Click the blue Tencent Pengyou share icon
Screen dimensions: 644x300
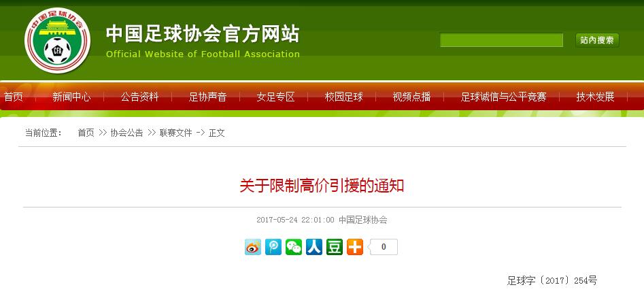coord(273,247)
